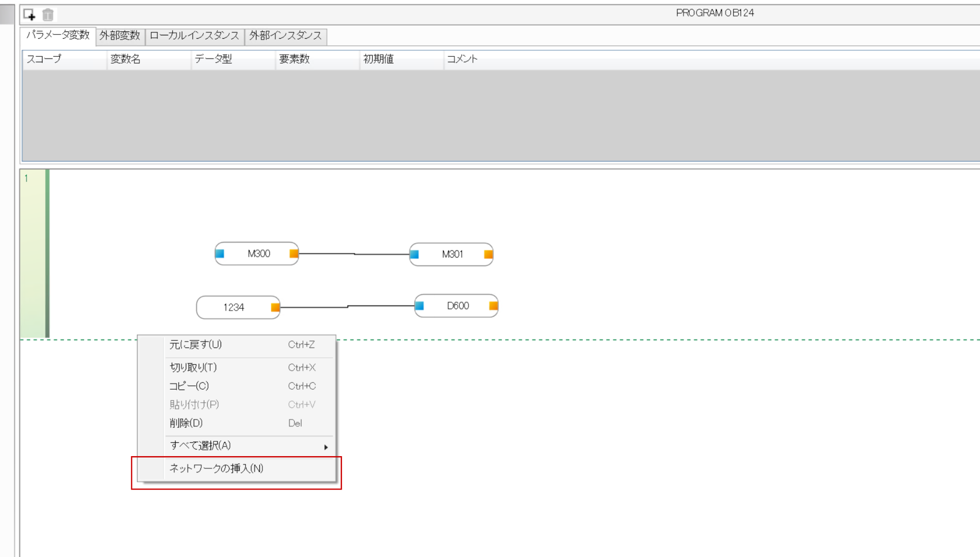
Task: Switch to the 外部変数 tab
Action: 120,36
